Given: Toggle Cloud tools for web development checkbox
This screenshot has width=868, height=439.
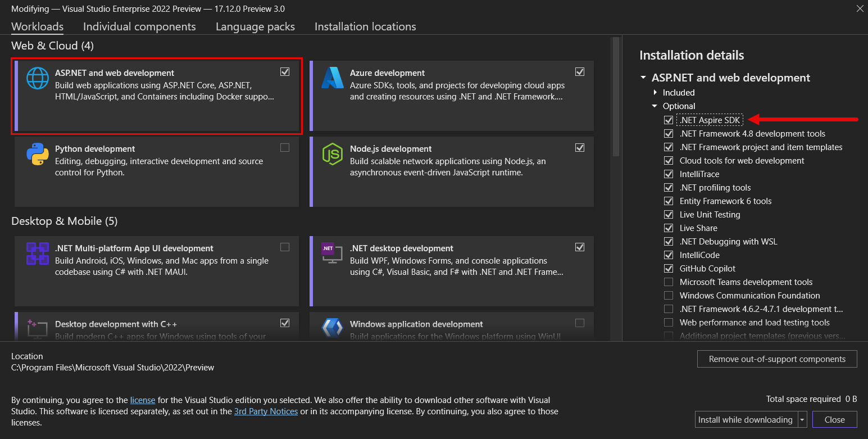Looking at the screenshot, I should tap(669, 161).
